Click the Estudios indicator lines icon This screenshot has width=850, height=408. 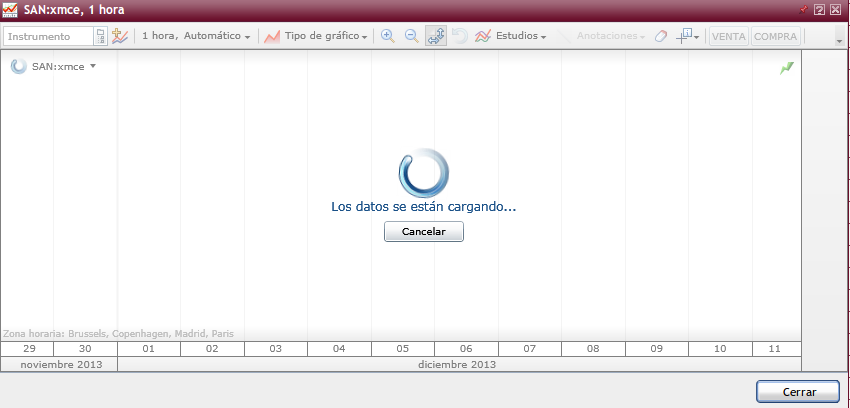(x=482, y=36)
